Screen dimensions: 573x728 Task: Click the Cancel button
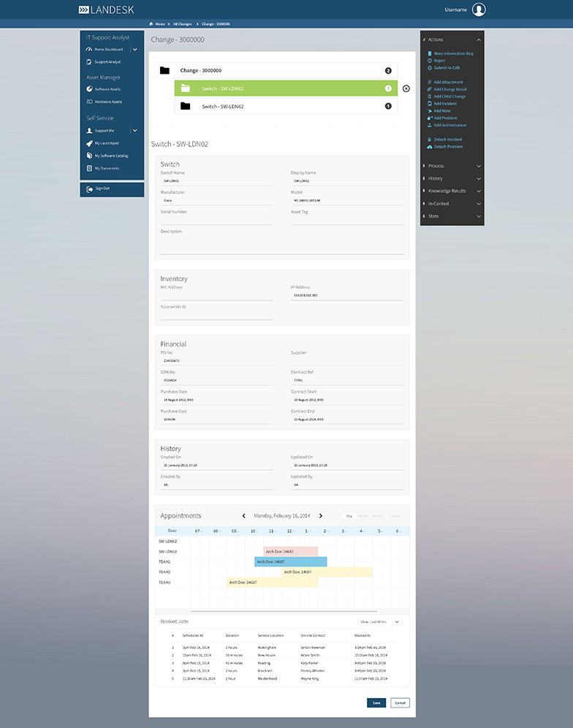(x=400, y=702)
